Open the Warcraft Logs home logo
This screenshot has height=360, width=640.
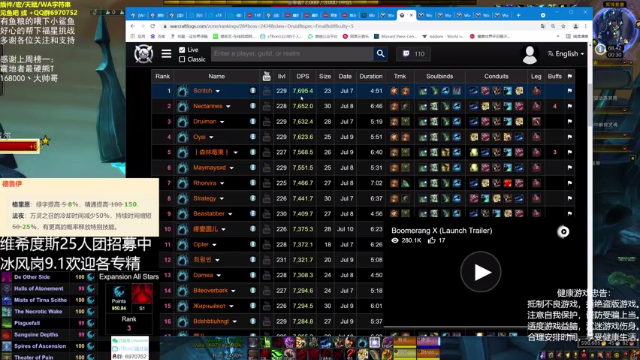[x=144, y=54]
